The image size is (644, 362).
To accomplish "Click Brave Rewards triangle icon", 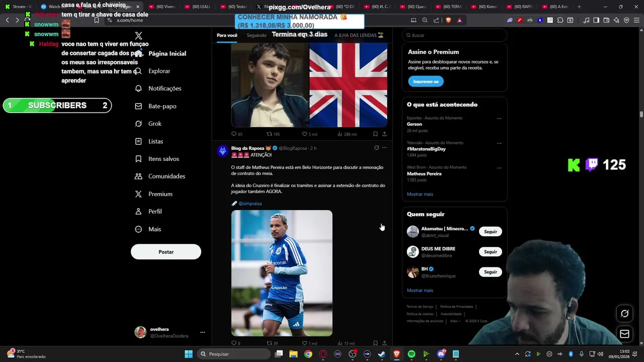I will tap(459, 20).
